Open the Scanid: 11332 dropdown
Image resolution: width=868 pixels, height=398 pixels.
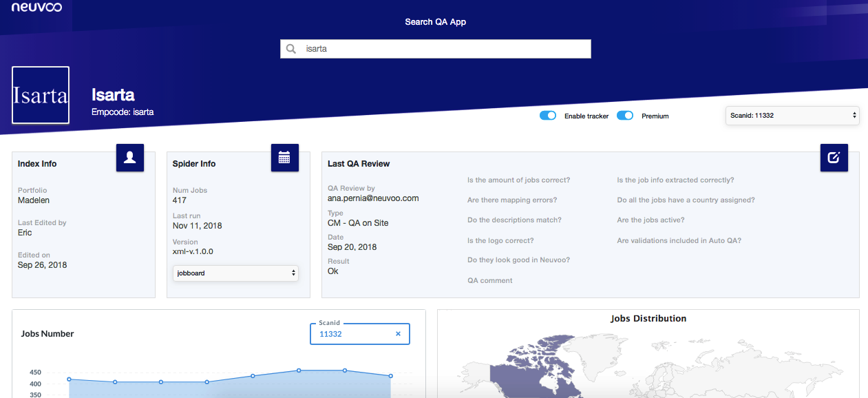[x=792, y=116]
